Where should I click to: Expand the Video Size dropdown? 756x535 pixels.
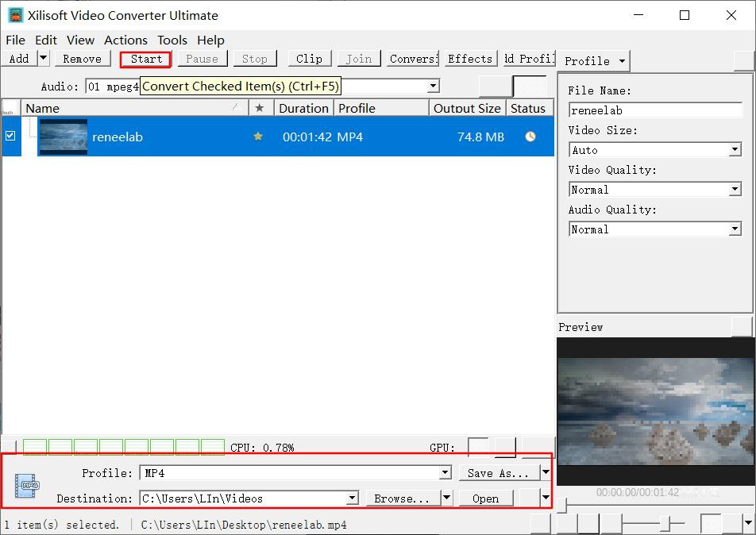pos(735,150)
